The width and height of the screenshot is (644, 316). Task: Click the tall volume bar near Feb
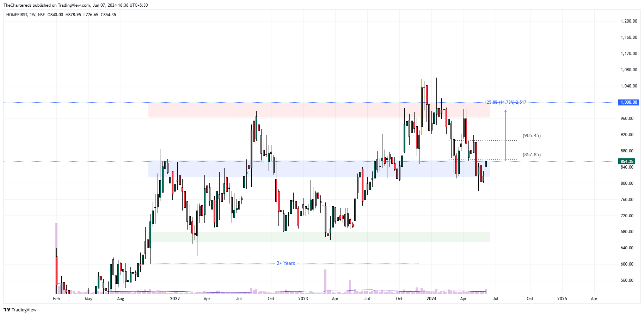point(56,258)
